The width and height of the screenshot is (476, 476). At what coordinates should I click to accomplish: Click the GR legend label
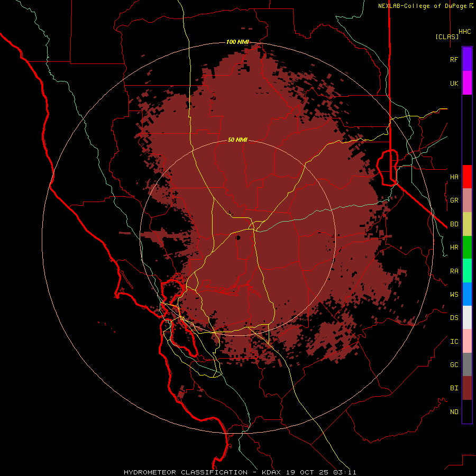454,200
